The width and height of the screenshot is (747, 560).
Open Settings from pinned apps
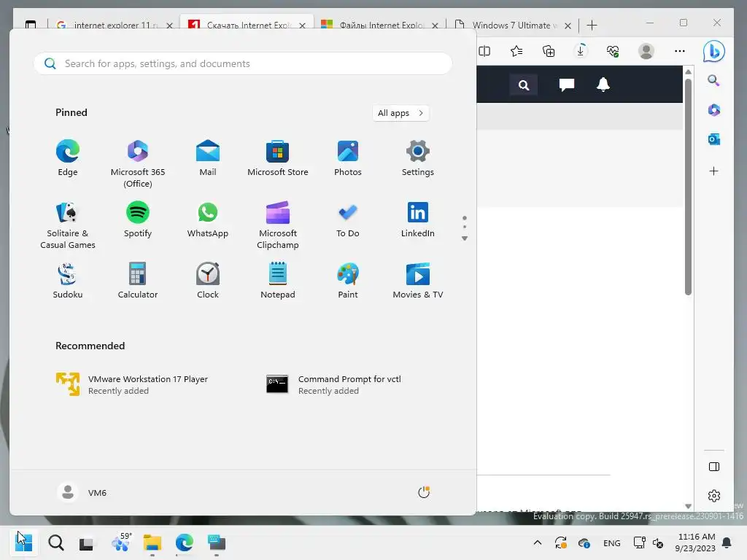tap(418, 158)
